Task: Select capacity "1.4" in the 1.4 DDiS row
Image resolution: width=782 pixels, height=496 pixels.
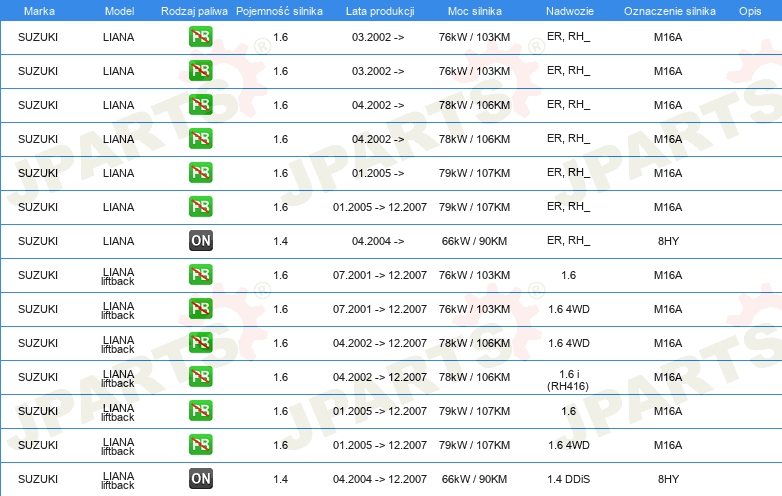Action: [x=281, y=479]
